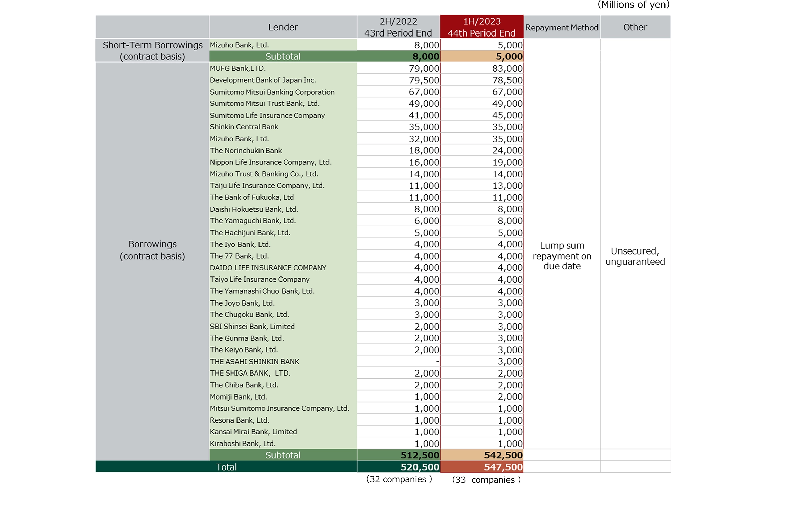Select The Hachijuni Bank, Ltd. row

(x=366, y=233)
